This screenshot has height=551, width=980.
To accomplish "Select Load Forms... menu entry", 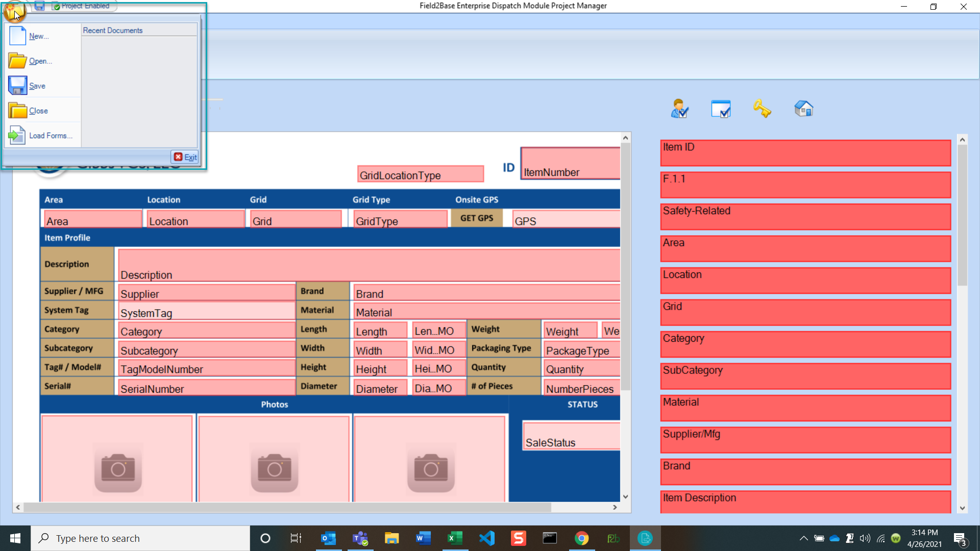I will [50, 136].
